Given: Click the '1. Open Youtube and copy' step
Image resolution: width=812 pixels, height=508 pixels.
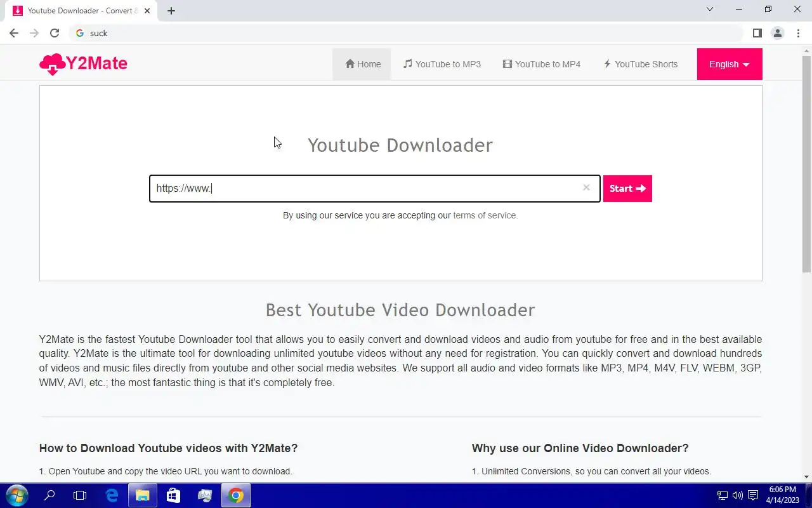Looking at the screenshot, I should pos(166,471).
